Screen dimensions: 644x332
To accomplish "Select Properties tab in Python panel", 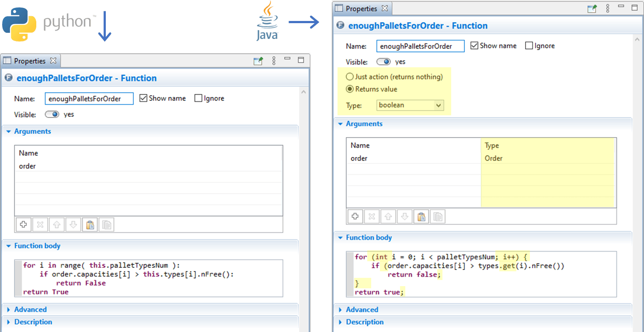I will click(x=29, y=61).
